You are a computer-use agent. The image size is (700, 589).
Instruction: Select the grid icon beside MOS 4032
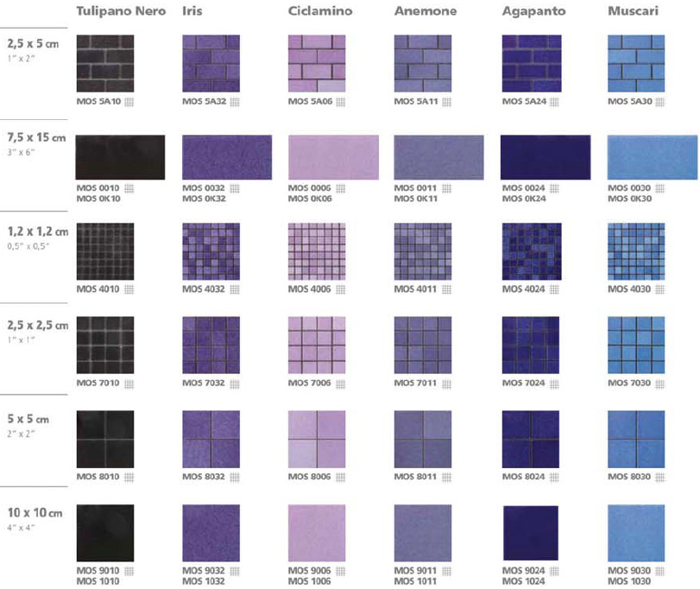[236, 288]
